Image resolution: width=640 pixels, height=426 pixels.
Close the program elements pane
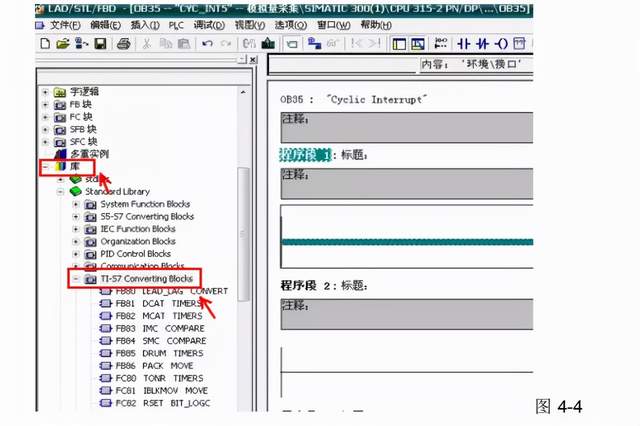(253, 60)
